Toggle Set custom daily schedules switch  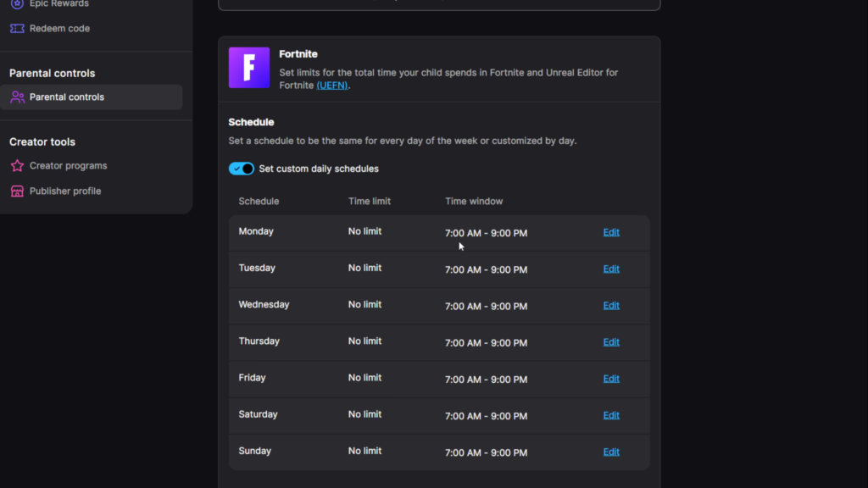(242, 169)
